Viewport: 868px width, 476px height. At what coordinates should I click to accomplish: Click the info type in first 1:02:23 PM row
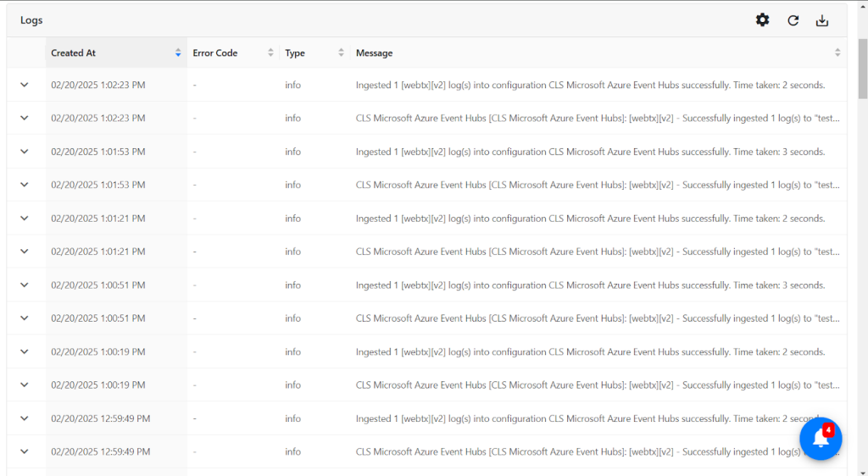[x=292, y=86]
